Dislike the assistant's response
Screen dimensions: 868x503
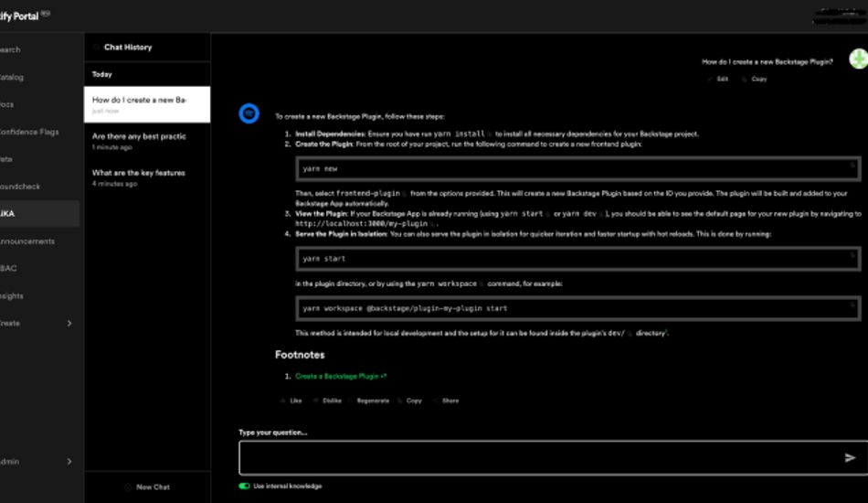(326, 401)
